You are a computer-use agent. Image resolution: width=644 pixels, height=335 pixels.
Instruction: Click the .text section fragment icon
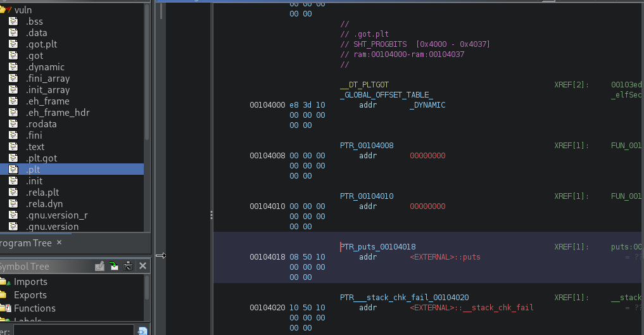coord(13,147)
